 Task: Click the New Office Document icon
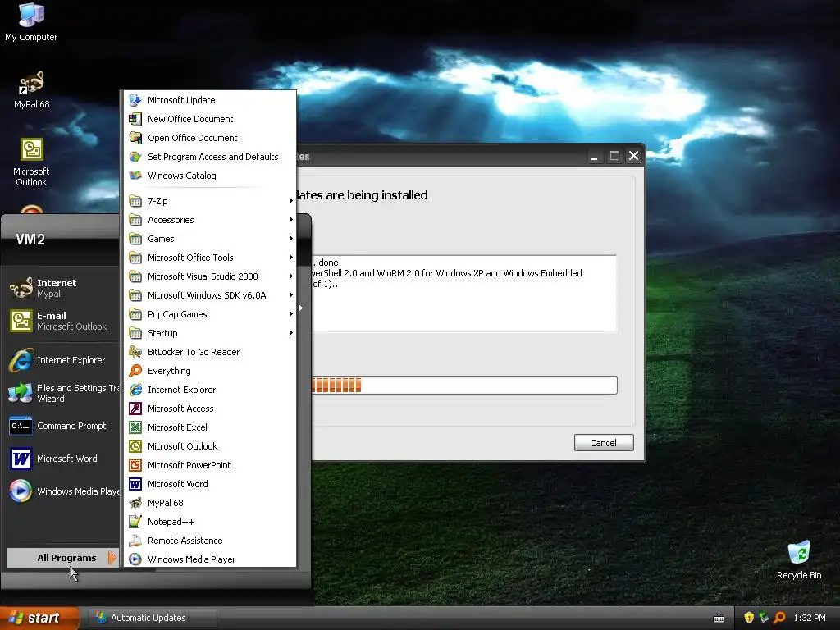[x=135, y=119]
